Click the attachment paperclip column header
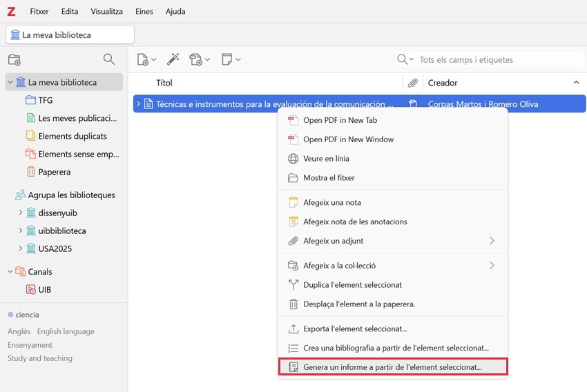 [412, 83]
